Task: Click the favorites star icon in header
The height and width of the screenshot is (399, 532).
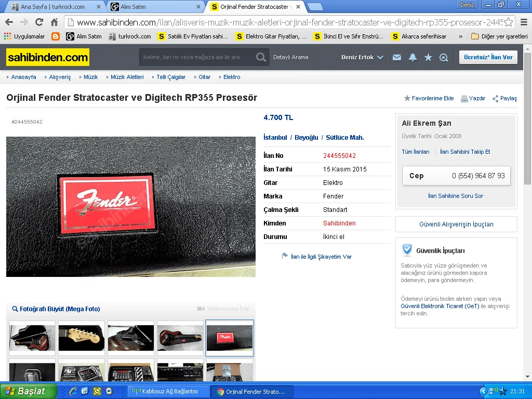Action: 428,58
